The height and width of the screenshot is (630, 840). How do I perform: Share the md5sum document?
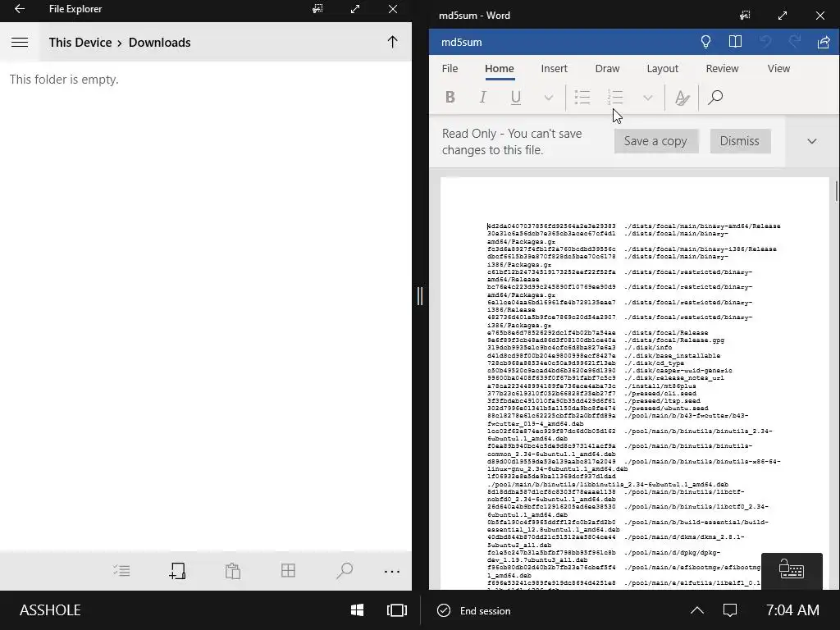[824, 42]
